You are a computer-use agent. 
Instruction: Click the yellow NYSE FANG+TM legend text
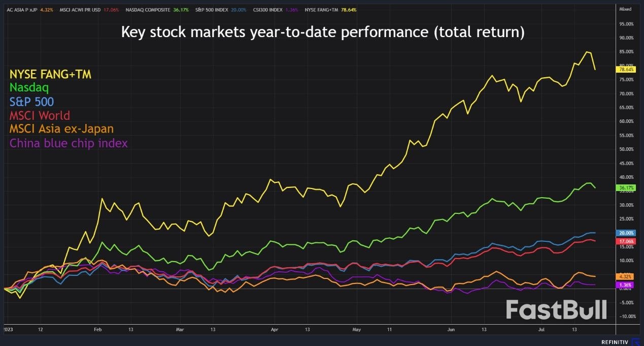[50, 75]
